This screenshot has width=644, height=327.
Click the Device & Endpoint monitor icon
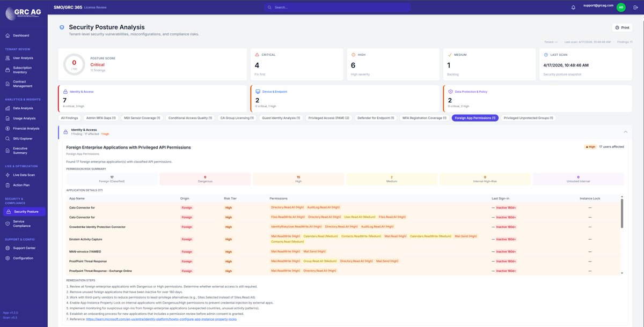pos(258,92)
